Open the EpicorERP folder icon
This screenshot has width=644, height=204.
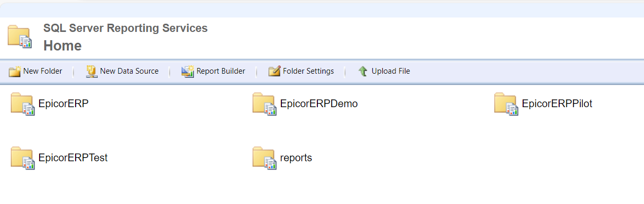pos(23,104)
